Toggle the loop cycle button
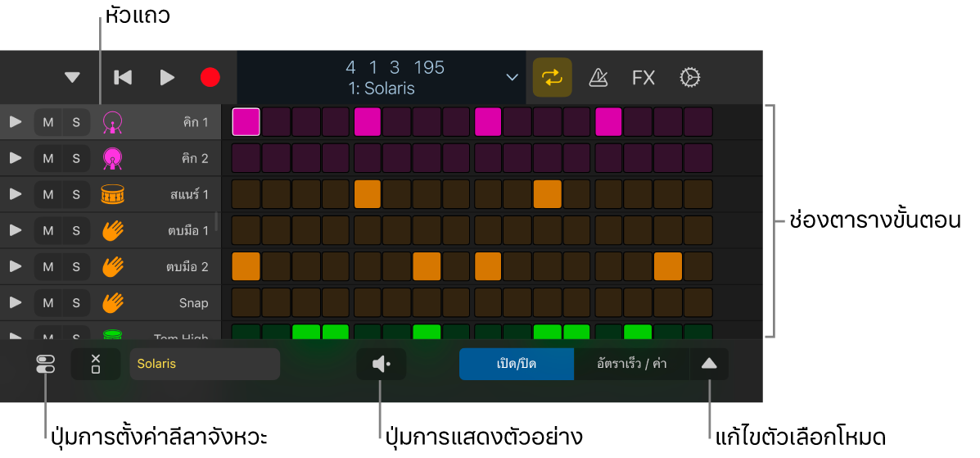980x458 pixels. tap(552, 78)
